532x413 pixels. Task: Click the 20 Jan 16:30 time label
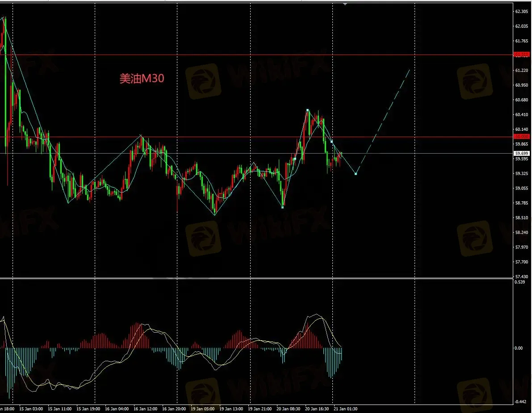tap(317, 409)
